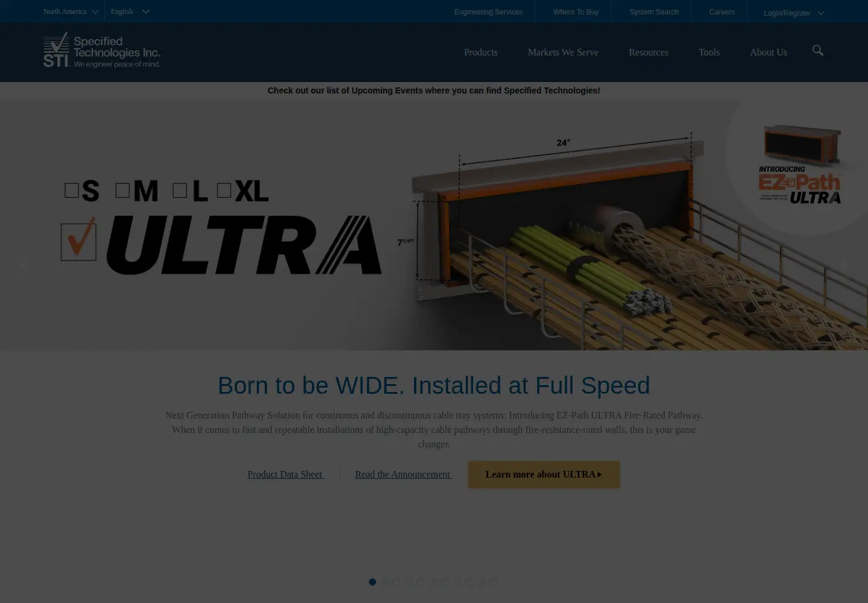Expand the Login/Register dropdown
The width and height of the screenshot is (868, 603).
(793, 13)
